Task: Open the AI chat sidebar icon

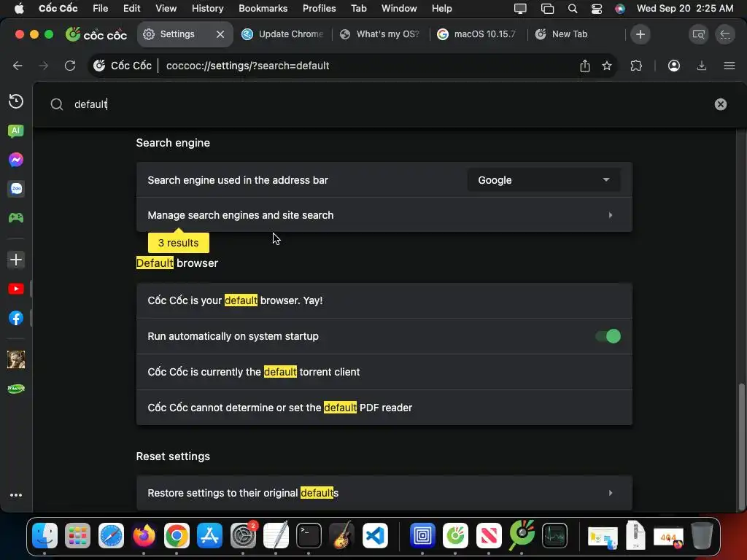Action: coord(16,131)
